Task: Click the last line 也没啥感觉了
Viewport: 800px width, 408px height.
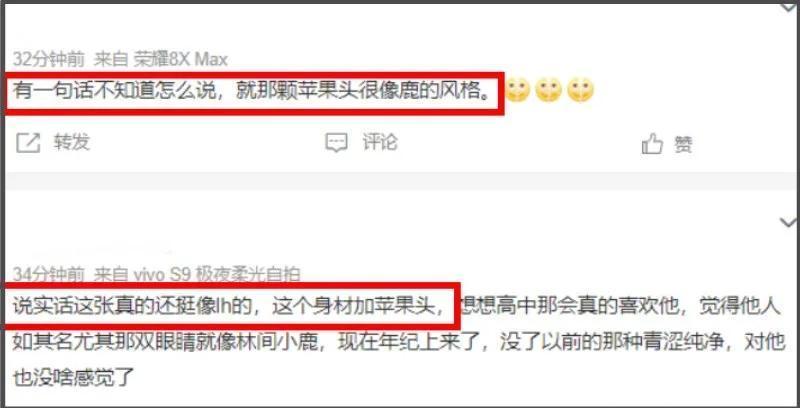Action: [x=73, y=378]
